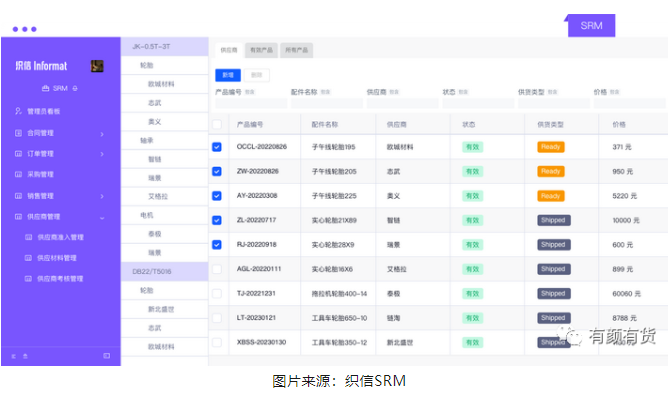Viewport: 668px width, 393px height.
Task: Switch to the 所有产品 tab
Action: 297,50
